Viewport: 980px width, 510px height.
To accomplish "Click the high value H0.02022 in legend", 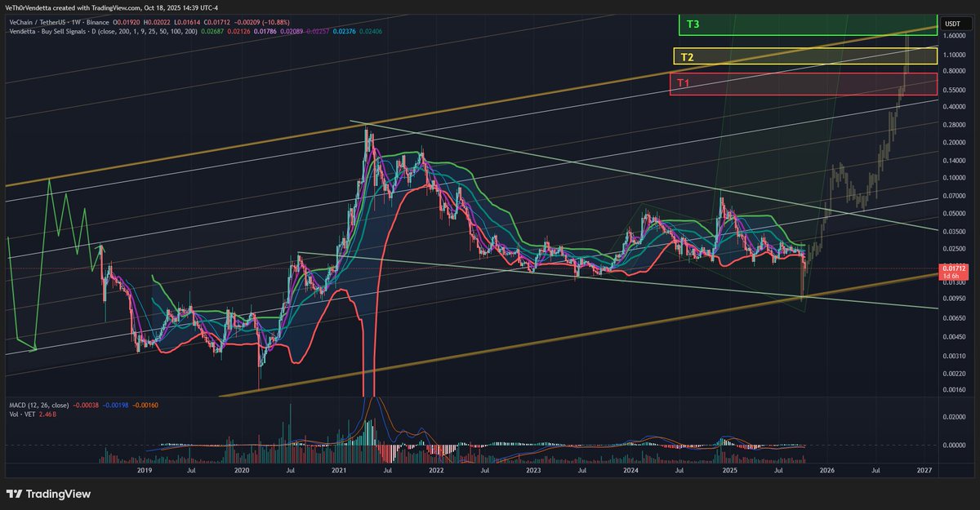I will coord(155,24).
